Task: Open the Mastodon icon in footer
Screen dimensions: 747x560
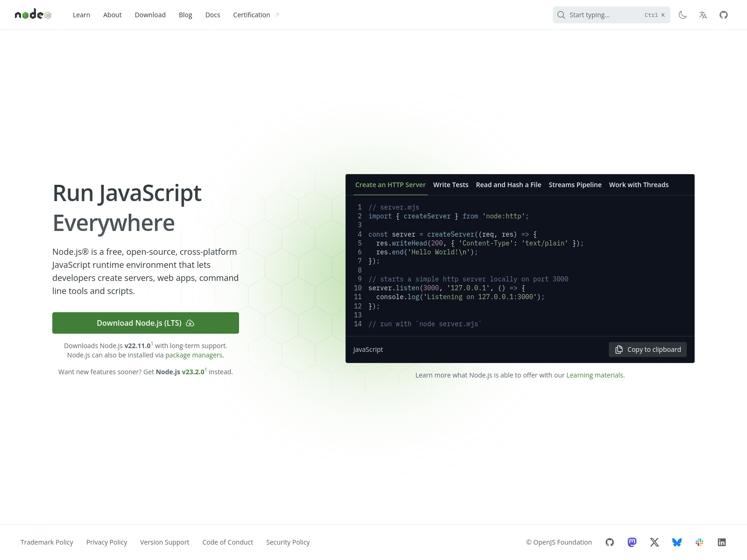Action: tap(632, 542)
